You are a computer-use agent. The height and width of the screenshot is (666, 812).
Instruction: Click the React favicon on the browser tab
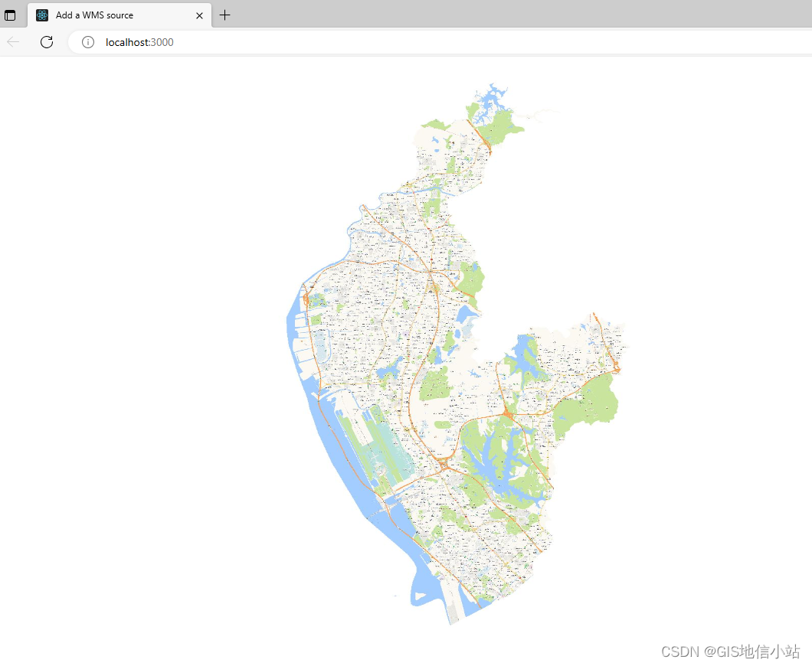point(41,15)
